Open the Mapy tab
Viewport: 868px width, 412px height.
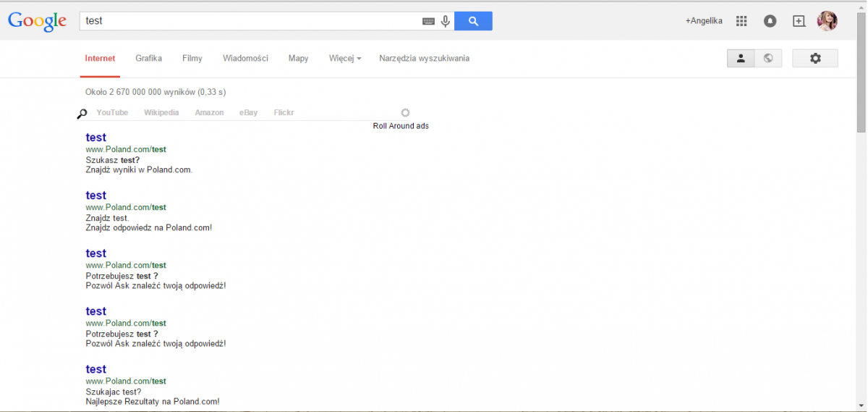pyautogui.click(x=298, y=59)
